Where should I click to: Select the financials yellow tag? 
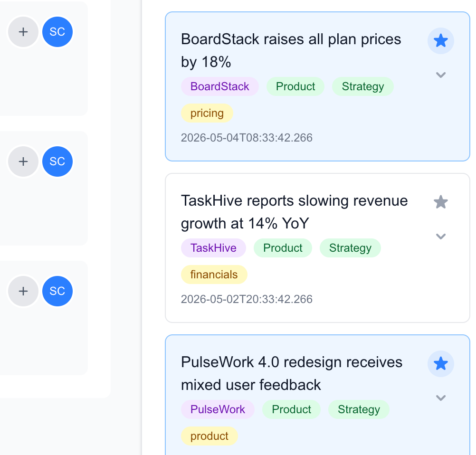click(x=214, y=275)
